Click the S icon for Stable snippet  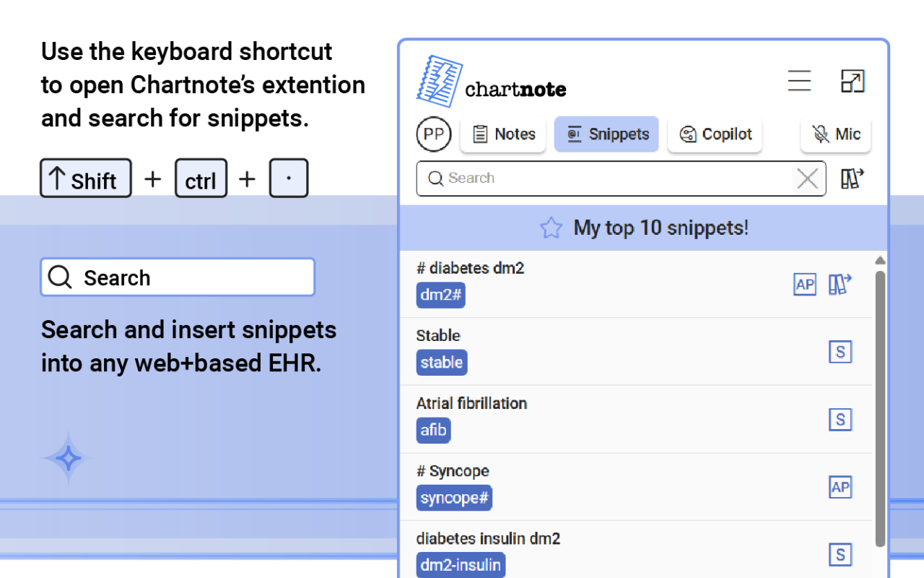840,352
